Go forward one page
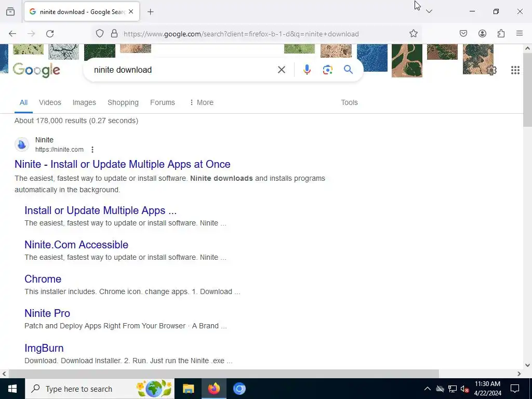 (x=31, y=34)
